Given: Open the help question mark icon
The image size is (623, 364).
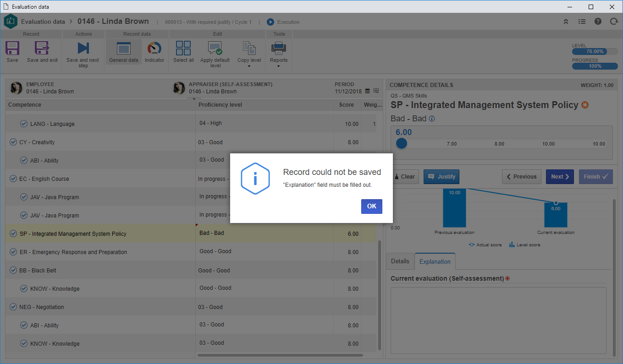Looking at the screenshot, I should pyautogui.click(x=598, y=22).
